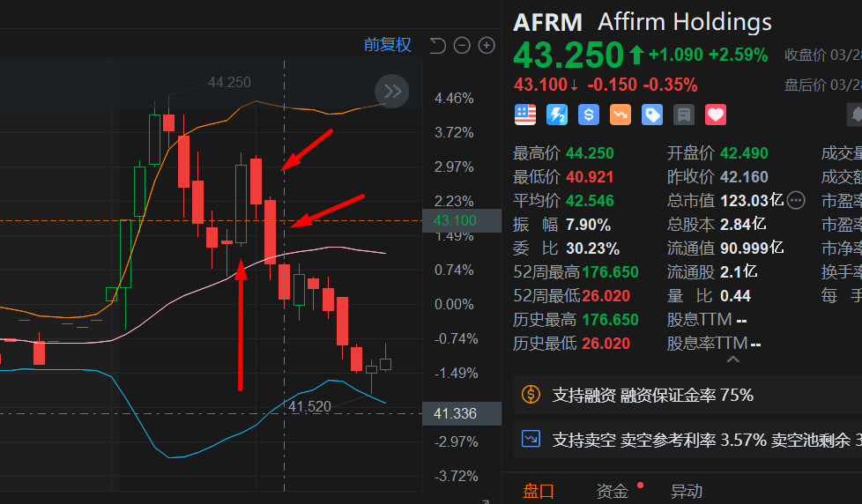Image resolution: width=862 pixels, height=504 pixels.
Task: Click the 量比 0.44 value
Action: (736, 296)
